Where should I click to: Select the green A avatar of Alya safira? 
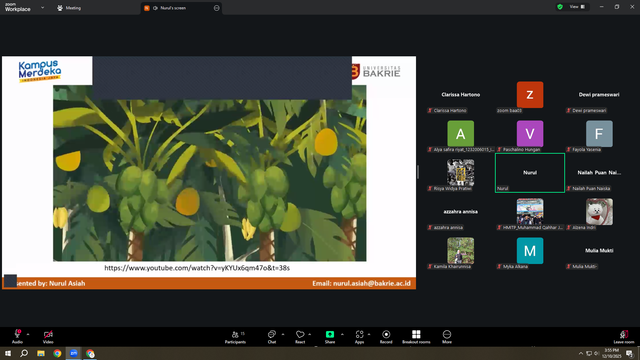point(460,133)
